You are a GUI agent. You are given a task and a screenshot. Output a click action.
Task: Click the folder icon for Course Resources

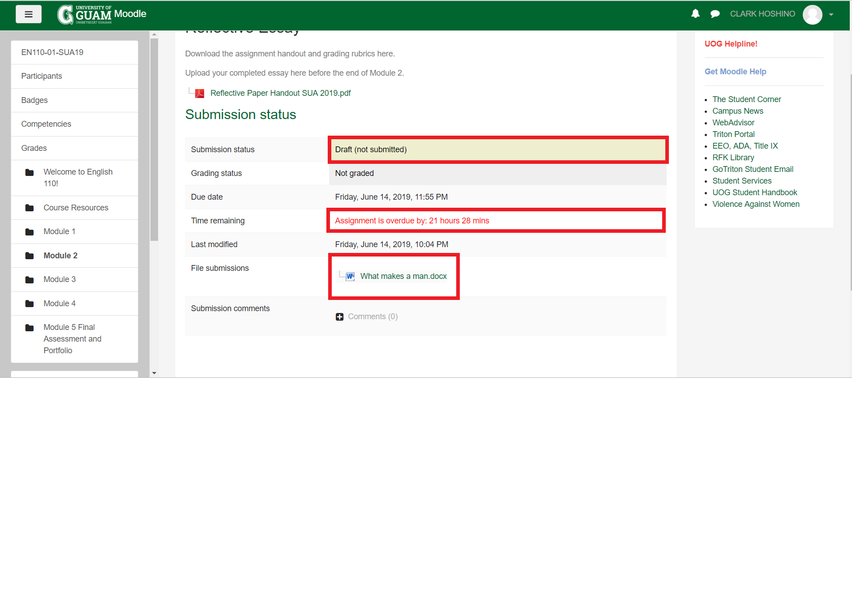coord(30,208)
